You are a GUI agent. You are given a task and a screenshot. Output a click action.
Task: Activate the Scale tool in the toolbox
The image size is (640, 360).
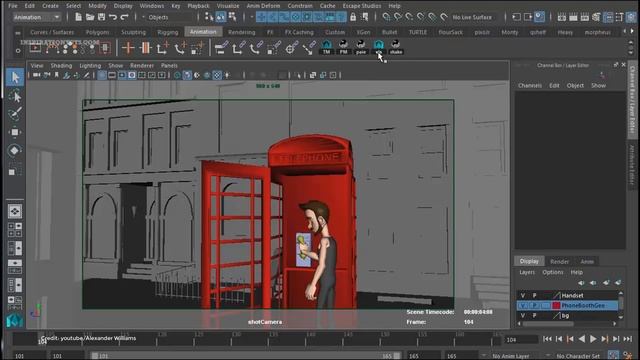coord(15,169)
